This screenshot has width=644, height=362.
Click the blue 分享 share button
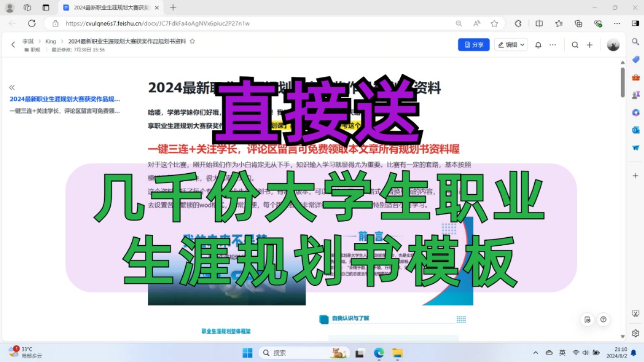pos(474,45)
